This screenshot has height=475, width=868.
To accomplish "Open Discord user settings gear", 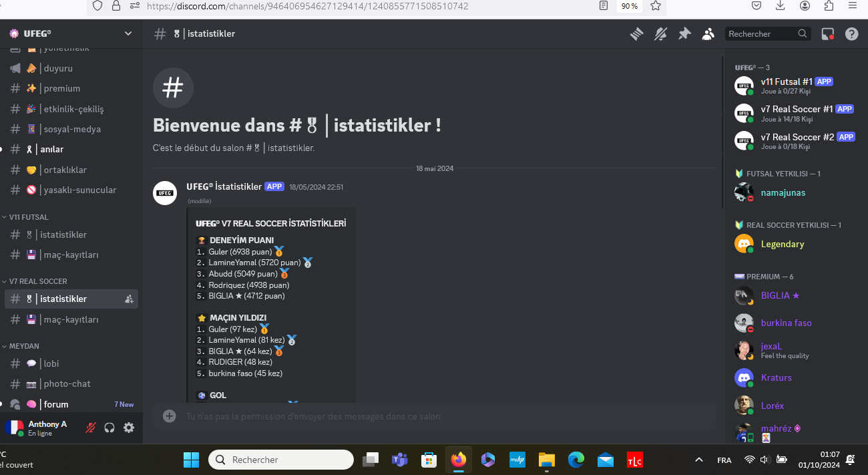I will click(129, 428).
